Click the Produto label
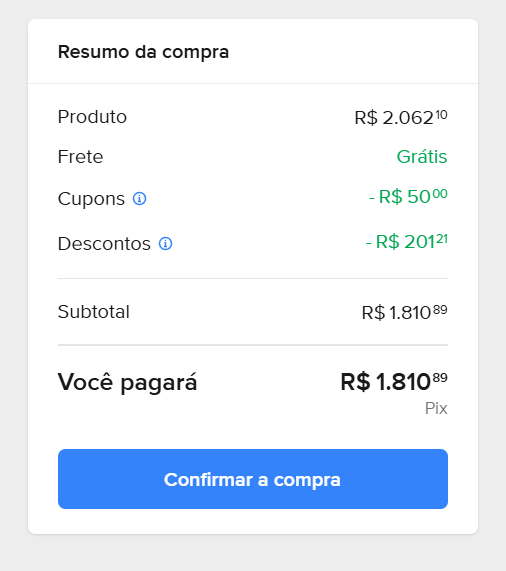Image resolution: width=506 pixels, height=571 pixels. point(92,117)
